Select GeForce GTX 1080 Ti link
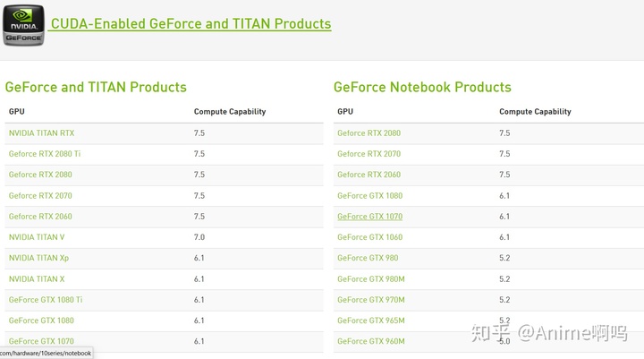The image size is (644, 359). pos(46,300)
